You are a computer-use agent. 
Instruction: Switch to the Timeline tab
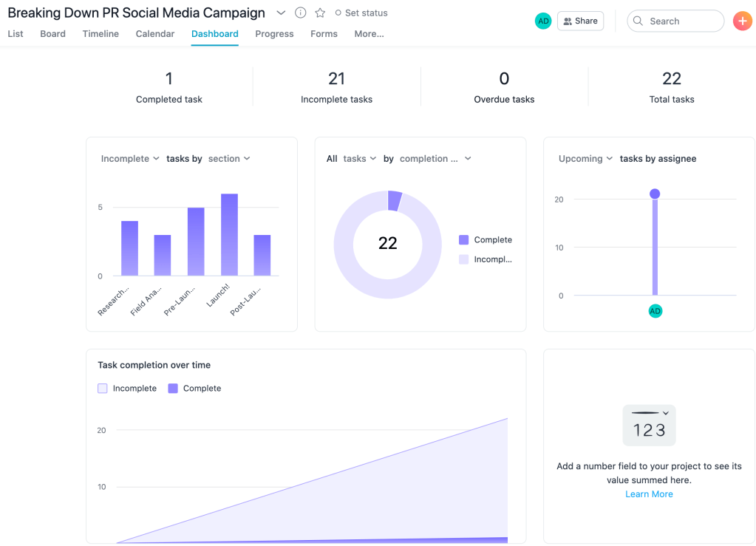click(x=101, y=34)
